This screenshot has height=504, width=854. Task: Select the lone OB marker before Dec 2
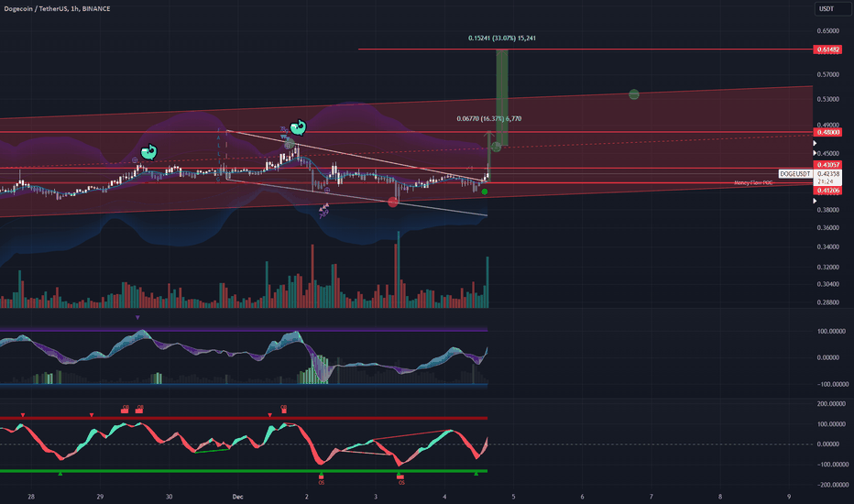[x=283, y=408]
